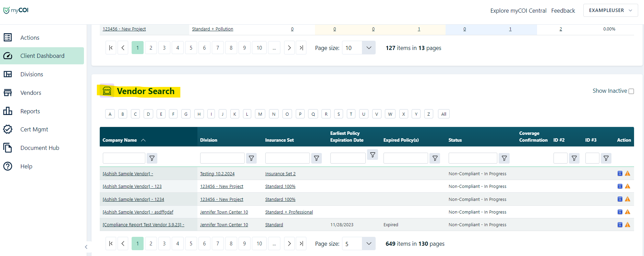The height and width of the screenshot is (256, 644).
Task: Open Document Hub in the sidebar
Action: coord(40,148)
